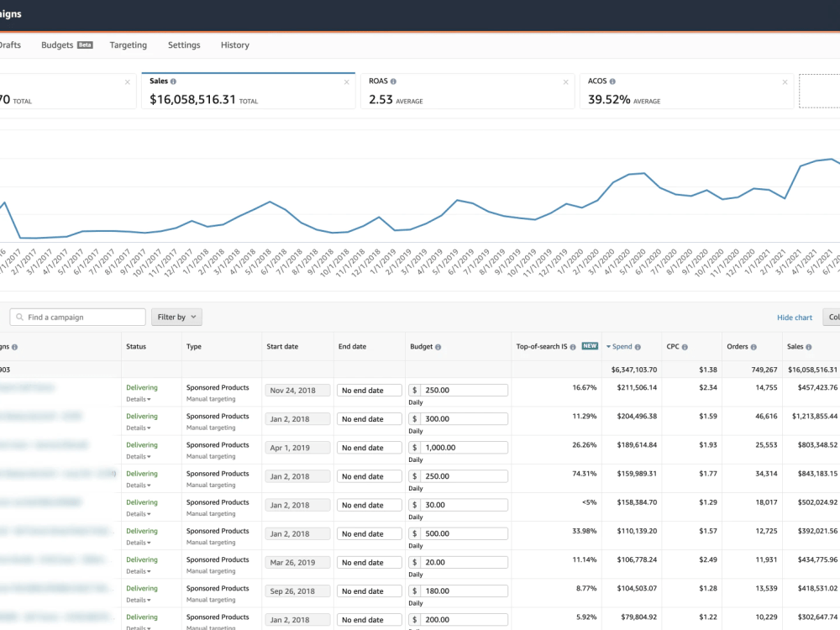Click the Hide chart link
Screen dimensions: 840x630
[x=795, y=318]
